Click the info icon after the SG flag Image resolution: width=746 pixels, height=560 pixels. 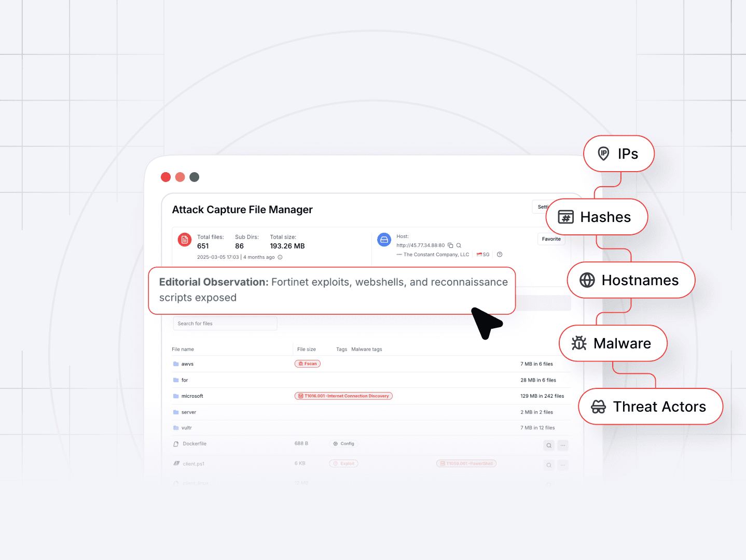(x=500, y=255)
